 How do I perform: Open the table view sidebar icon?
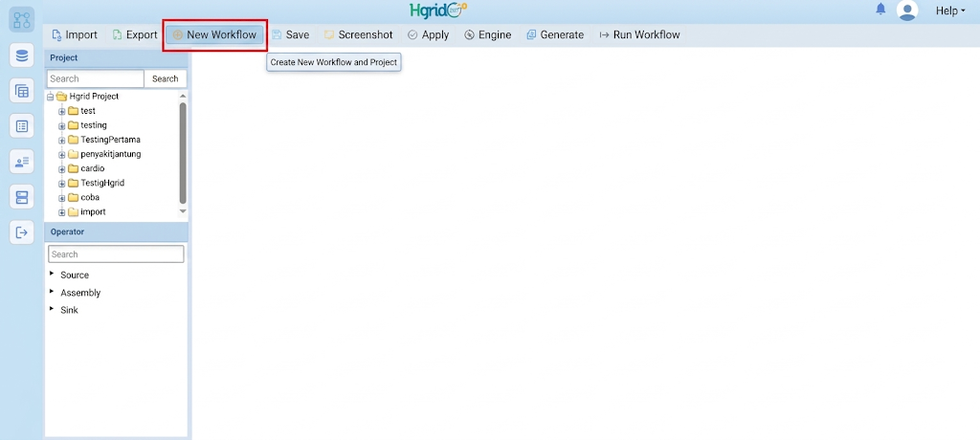coord(22,91)
